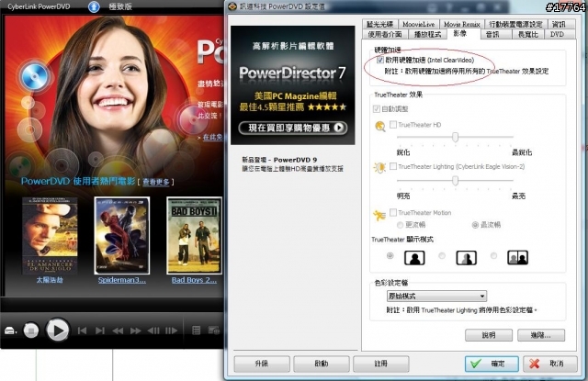Click the green check on 確定 button
The height and width of the screenshot is (381, 588).
click(476, 364)
